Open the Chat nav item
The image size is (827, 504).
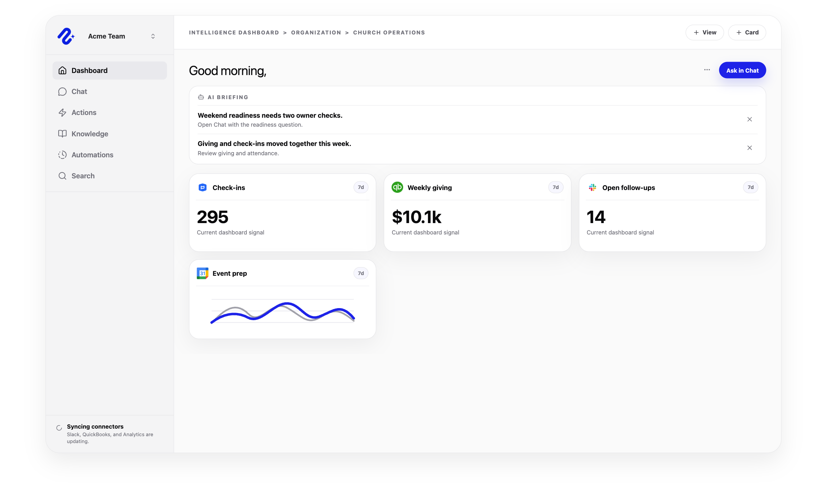tap(110, 92)
